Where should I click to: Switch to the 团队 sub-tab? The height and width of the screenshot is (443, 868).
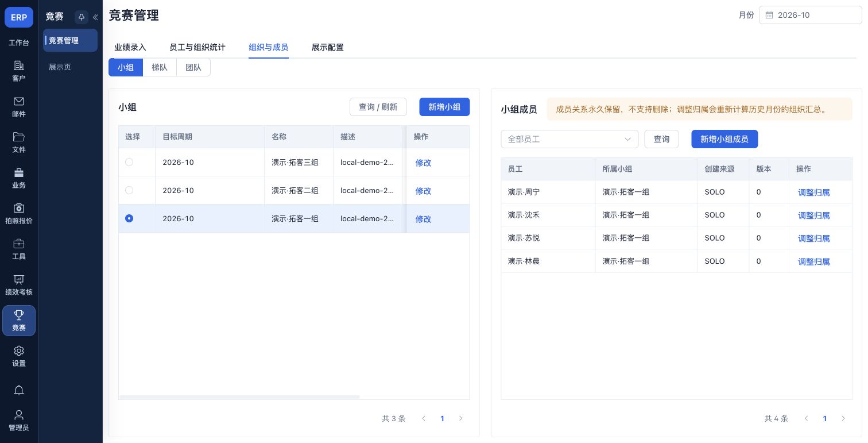coord(193,67)
